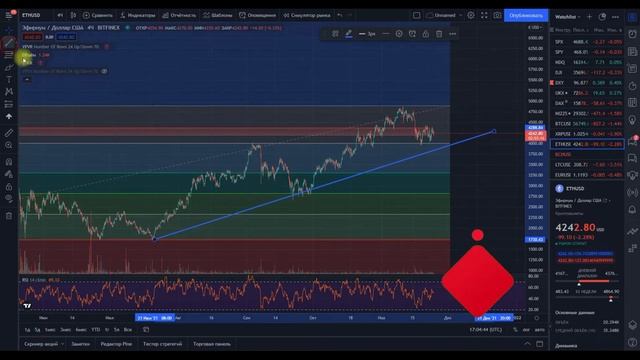Open the Заметки (Notes) tab
The image size is (640, 360).
tap(80, 344)
